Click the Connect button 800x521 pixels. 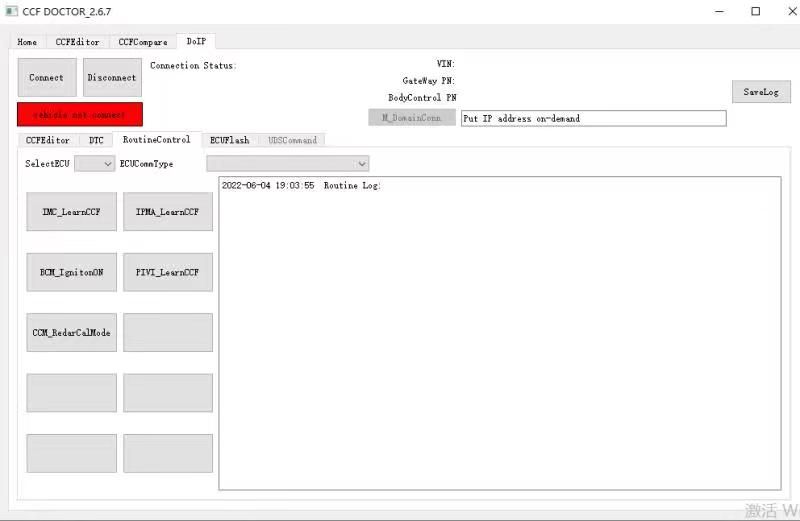(47, 78)
